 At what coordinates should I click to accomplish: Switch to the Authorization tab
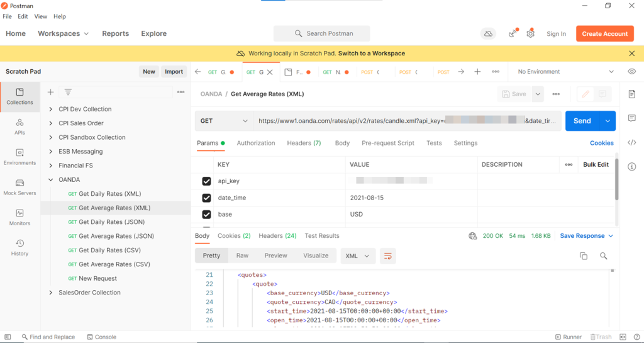coord(256,143)
